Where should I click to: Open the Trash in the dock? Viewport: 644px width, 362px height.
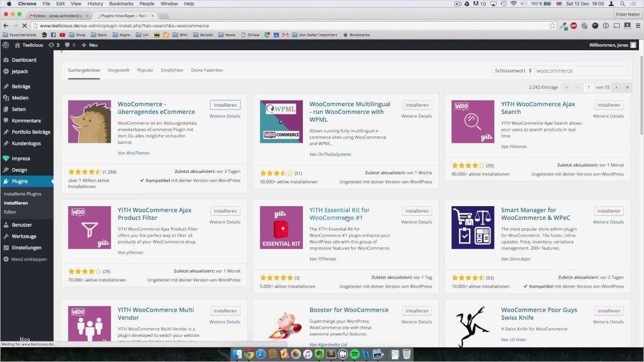tap(407, 354)
